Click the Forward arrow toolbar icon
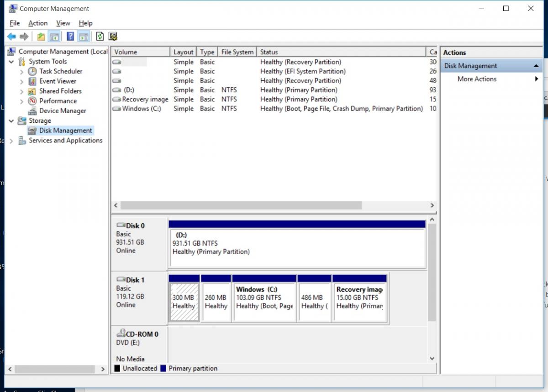This screenshot has height=392, width=548. [x=24, y=37]
